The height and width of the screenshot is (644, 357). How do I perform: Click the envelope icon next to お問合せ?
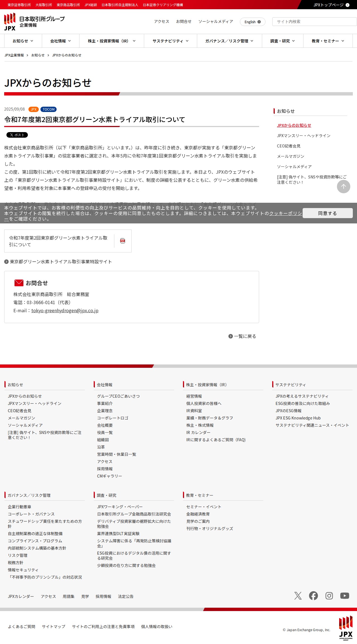pos(19,283)
